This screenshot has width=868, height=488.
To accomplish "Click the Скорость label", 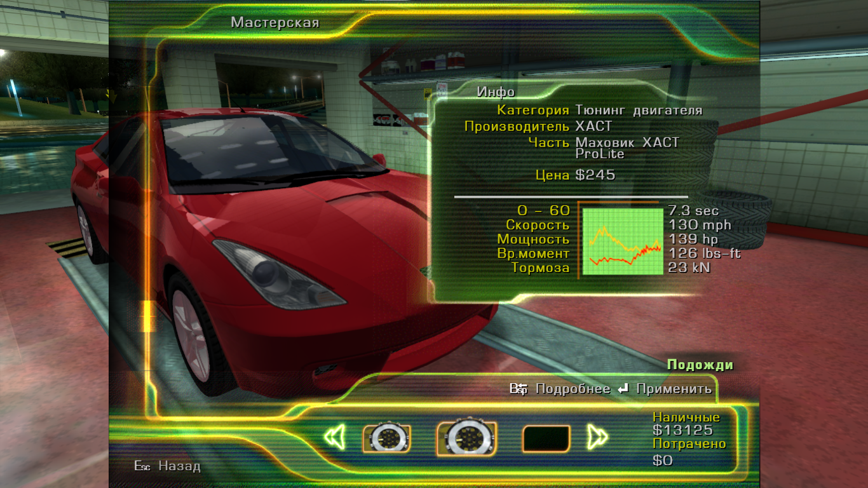I will [538, 225].
